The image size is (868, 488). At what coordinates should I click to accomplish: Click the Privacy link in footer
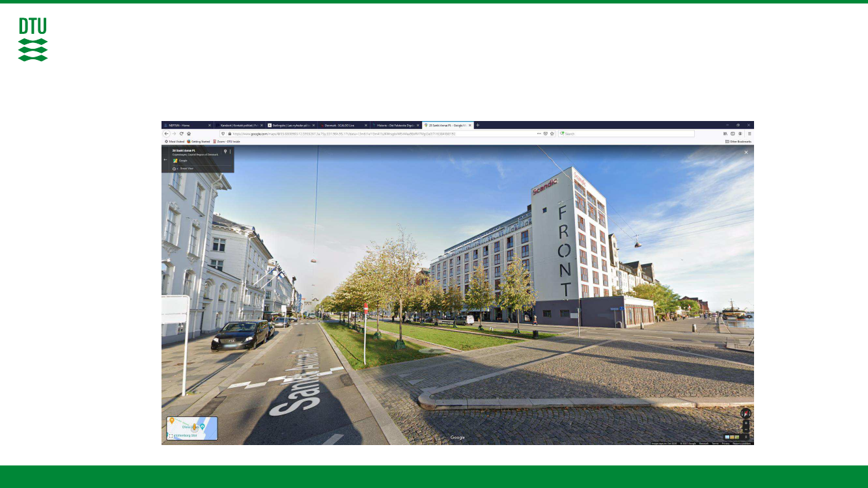click(x=725, y=443)
